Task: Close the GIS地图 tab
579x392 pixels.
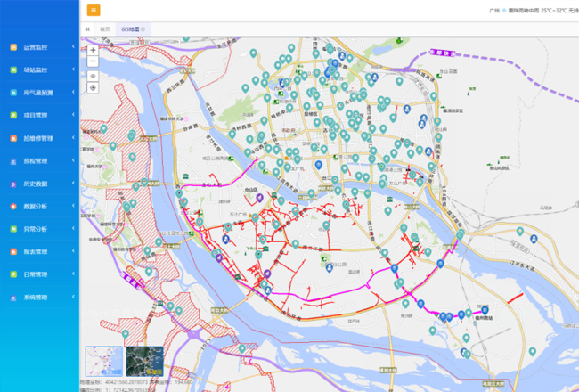Action: 144,29
